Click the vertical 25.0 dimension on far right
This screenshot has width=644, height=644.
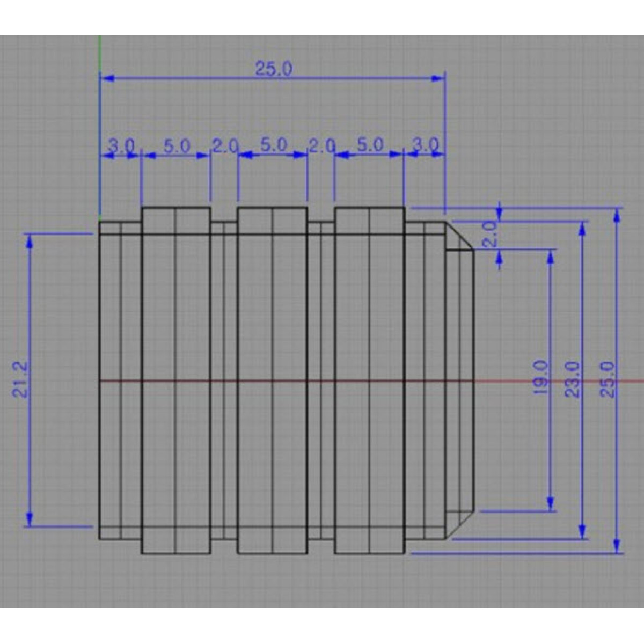pyautogui.click(x=607, y=379)
